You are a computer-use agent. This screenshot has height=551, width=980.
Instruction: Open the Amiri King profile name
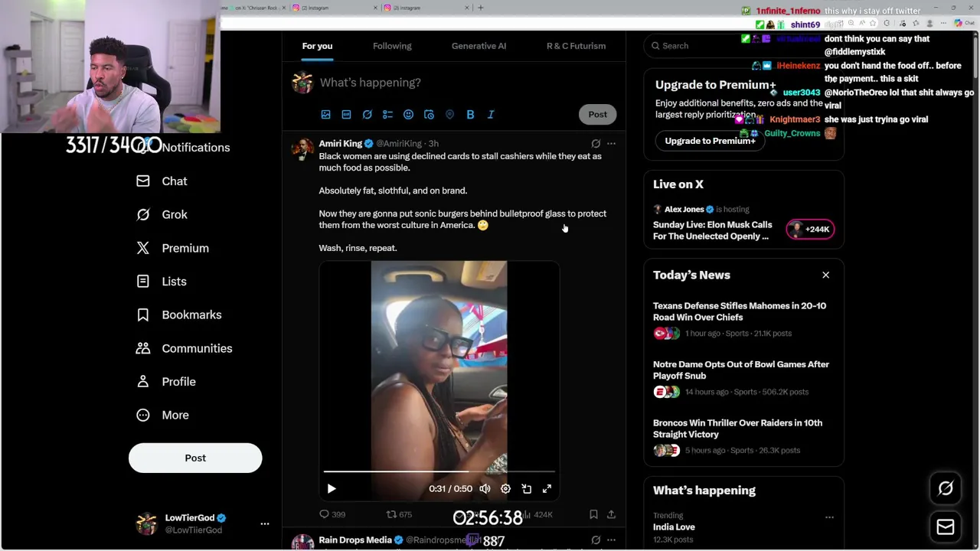tap(341, 143)
